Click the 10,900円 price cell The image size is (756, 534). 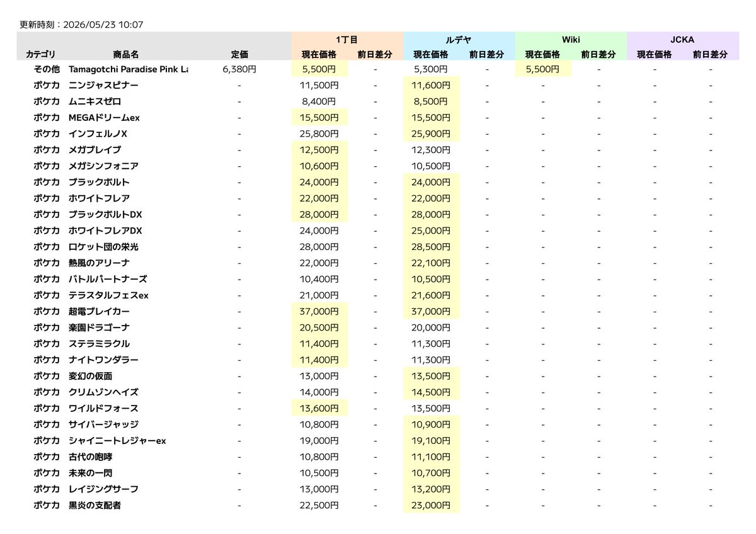click(x=432, y=425)
